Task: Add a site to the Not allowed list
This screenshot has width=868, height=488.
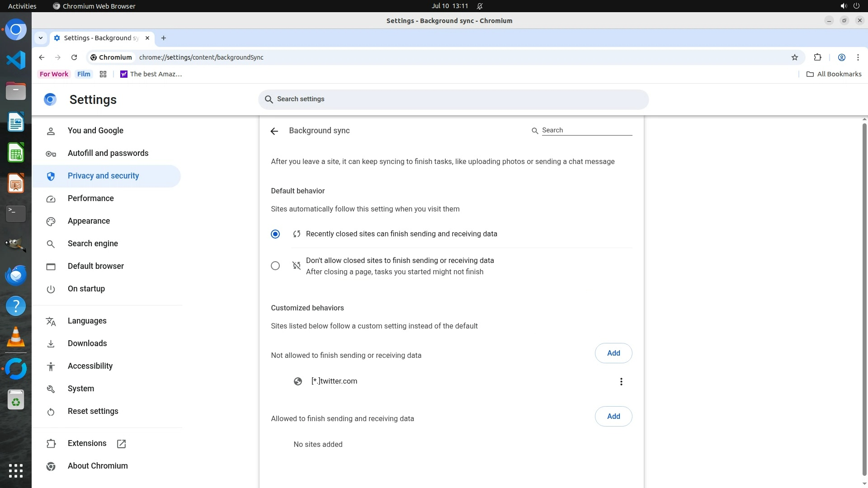Action: [613, 353]
